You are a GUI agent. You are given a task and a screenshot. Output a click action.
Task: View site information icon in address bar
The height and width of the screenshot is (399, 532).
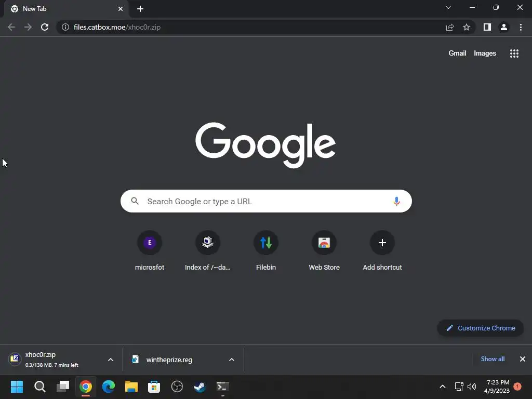point(65,27)
